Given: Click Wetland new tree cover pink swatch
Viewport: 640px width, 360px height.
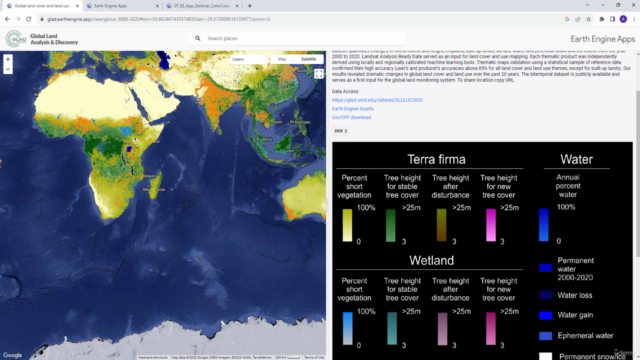Looking at the screenshot, I should pyautogui.click(x=491, y=329).
